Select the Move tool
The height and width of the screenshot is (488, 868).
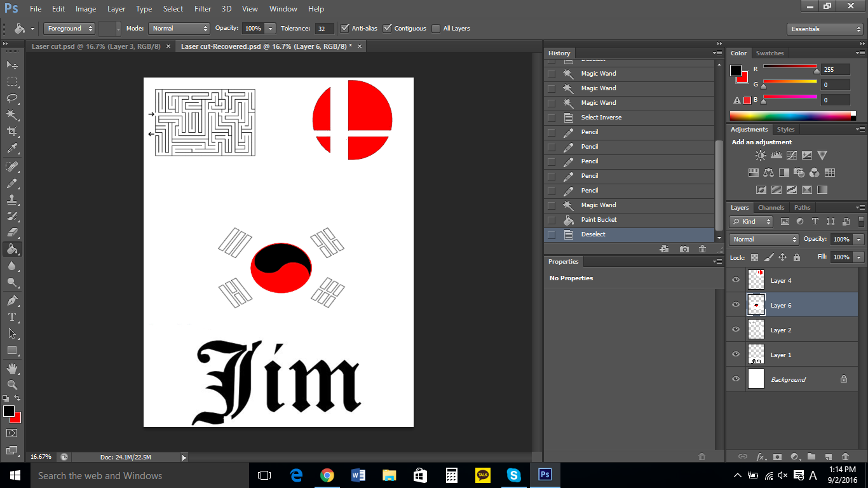12,65
